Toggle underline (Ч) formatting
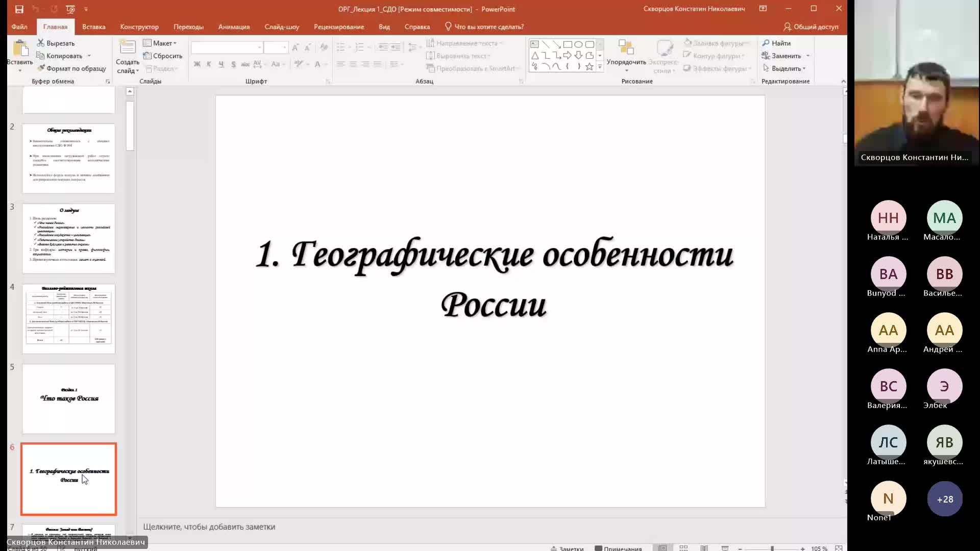 point(221,64)
